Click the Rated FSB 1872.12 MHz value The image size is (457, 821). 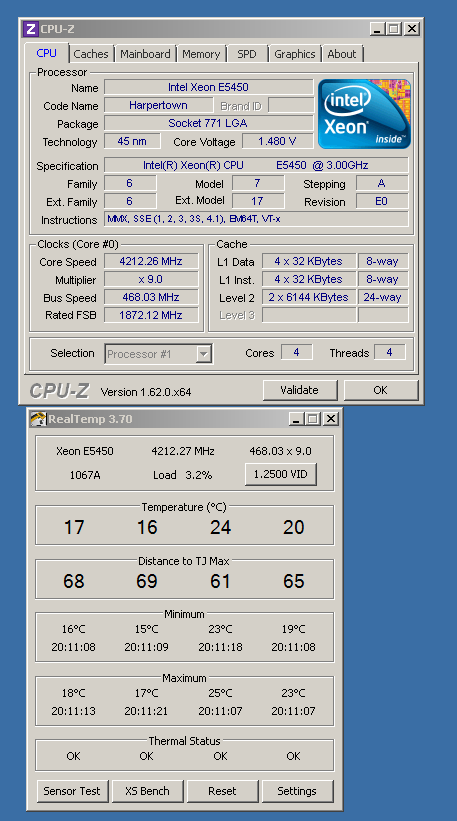[151, 315]
